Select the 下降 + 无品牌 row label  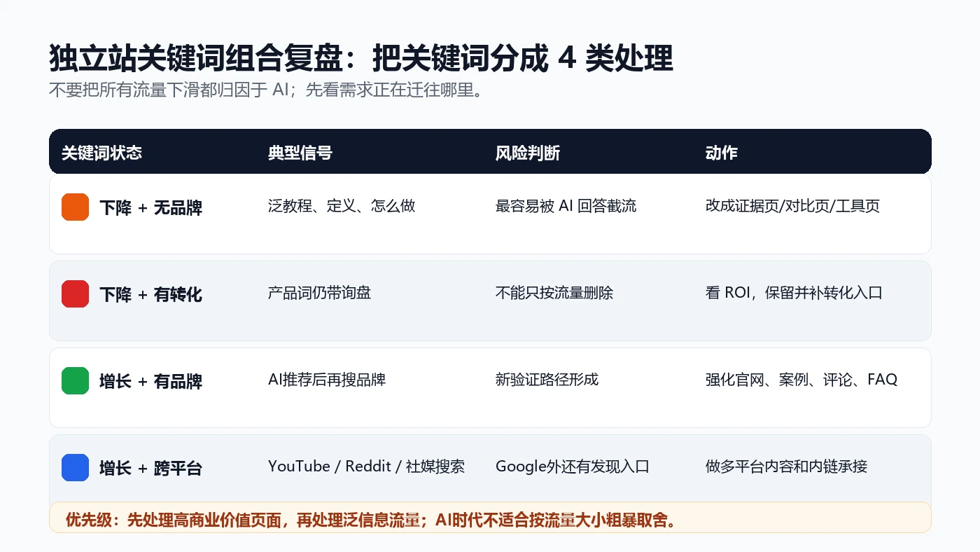click(x=150, y=208)
